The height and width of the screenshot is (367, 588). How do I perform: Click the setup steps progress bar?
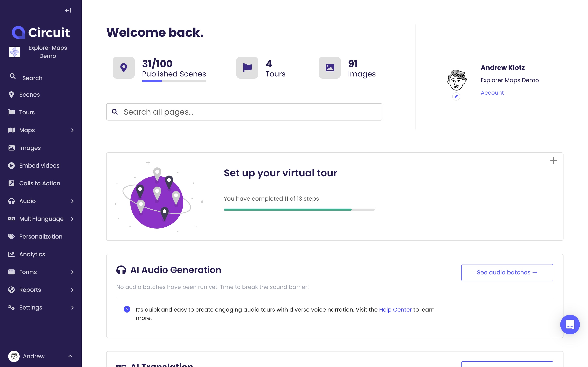pyautogui.click(x=299, y=209)
